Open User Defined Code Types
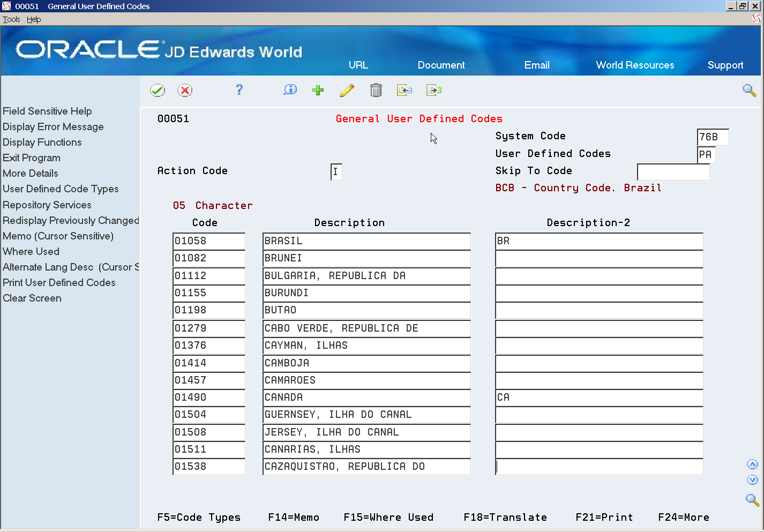 pos(61,189)
